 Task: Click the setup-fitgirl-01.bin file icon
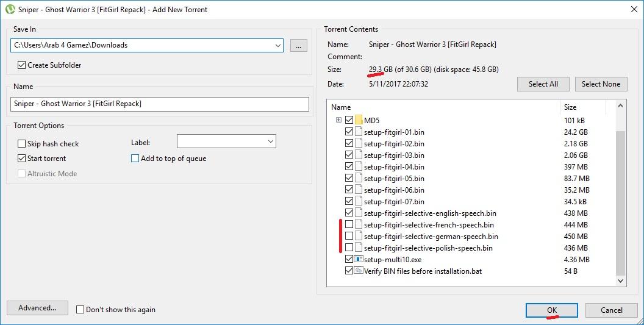[359, 132]
